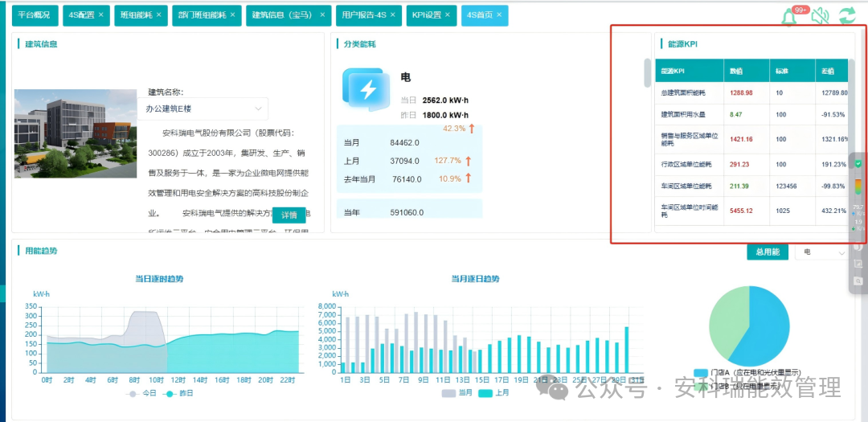Close the 用户报告-4S tab
868x422 pixels.
pos(392,15)
